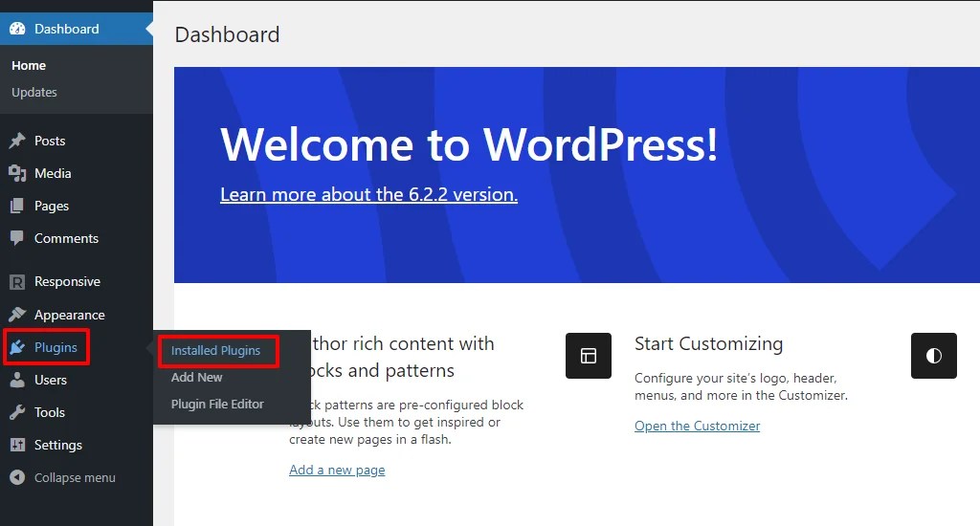This screenshot has height=526, width=980.
Task: Click the 'Welcome to WordPress!' heading
Action: [469, 144]
